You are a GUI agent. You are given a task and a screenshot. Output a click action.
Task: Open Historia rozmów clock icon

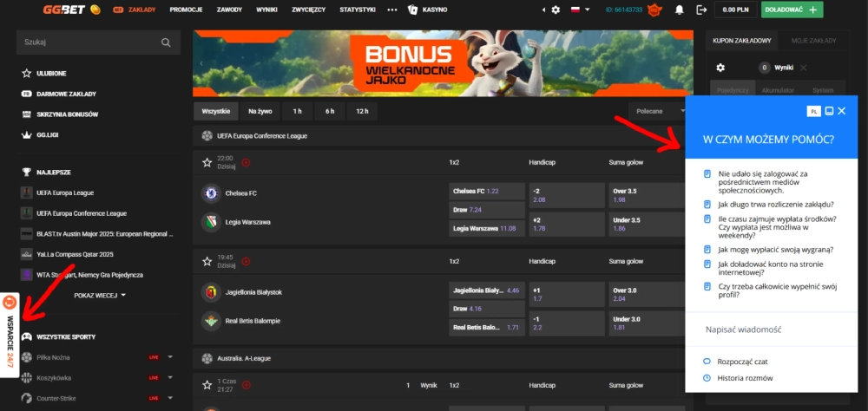[707, 378]
